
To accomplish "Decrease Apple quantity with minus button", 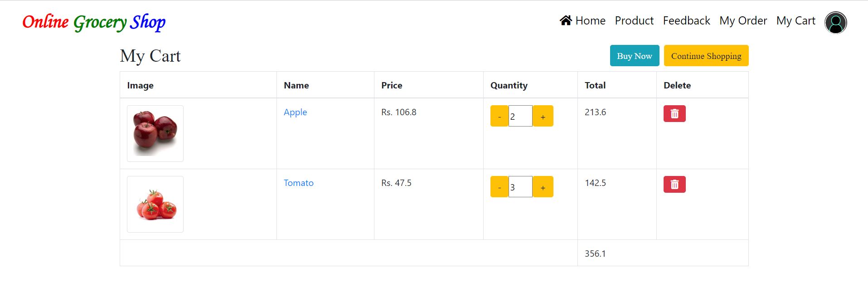I will (499, 116).
